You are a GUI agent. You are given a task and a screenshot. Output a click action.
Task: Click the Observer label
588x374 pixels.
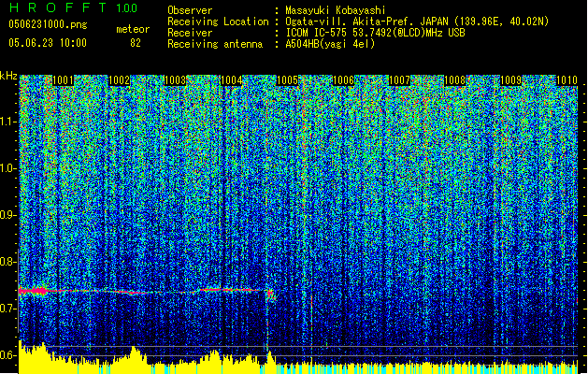click(190, 10)
